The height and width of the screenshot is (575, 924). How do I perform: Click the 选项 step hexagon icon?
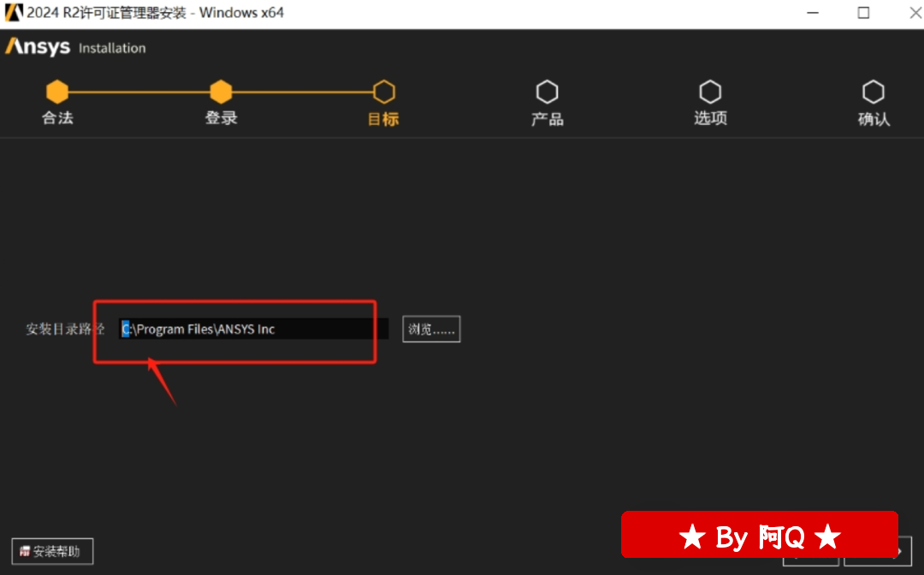point(710,92)
